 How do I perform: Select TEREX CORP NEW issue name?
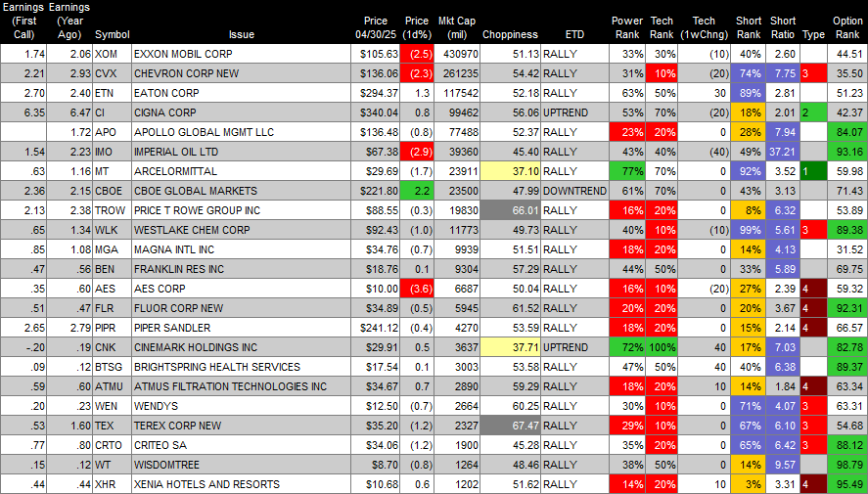[x=177, y=426]
